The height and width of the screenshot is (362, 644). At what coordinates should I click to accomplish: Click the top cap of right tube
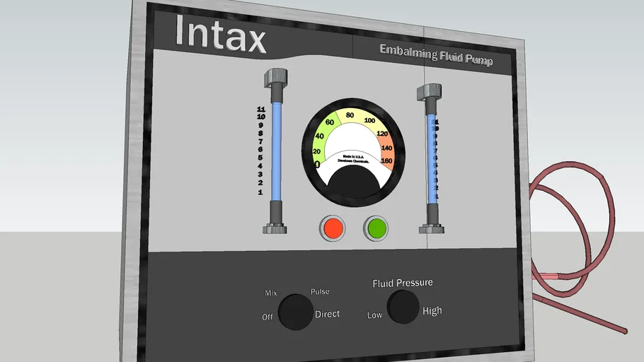click(430, 91)
